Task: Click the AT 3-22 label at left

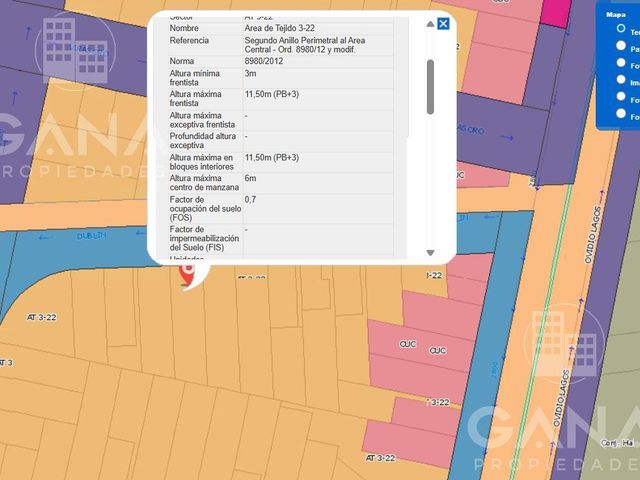Action: 42,317
